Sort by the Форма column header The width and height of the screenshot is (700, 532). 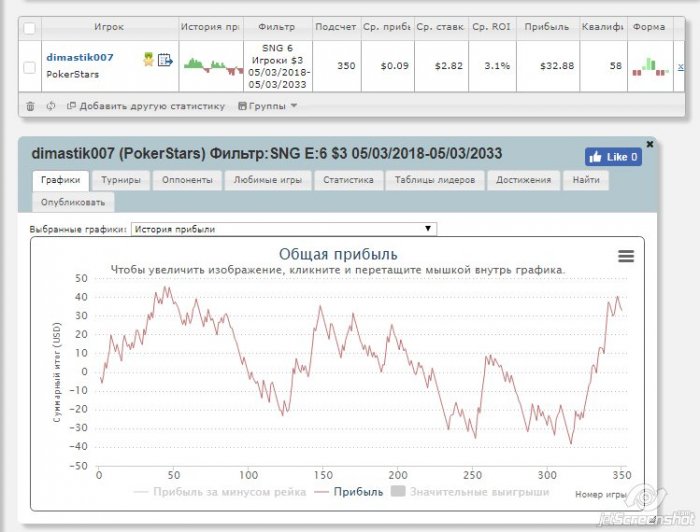coord(649,27)
